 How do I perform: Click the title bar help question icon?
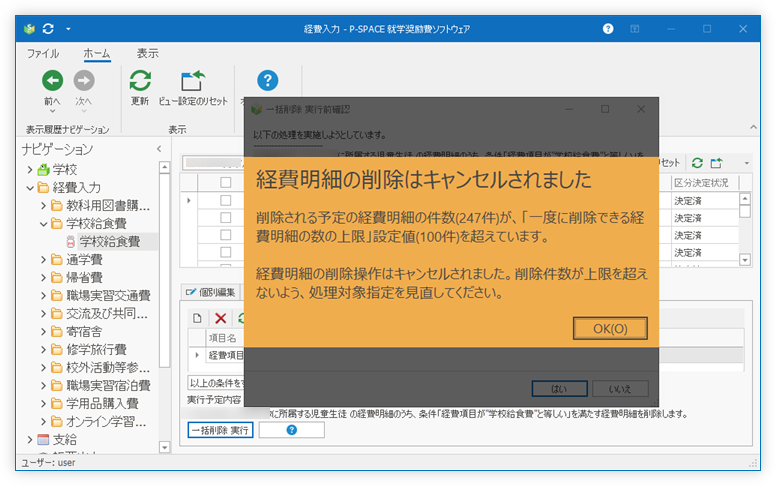(608, 29)
